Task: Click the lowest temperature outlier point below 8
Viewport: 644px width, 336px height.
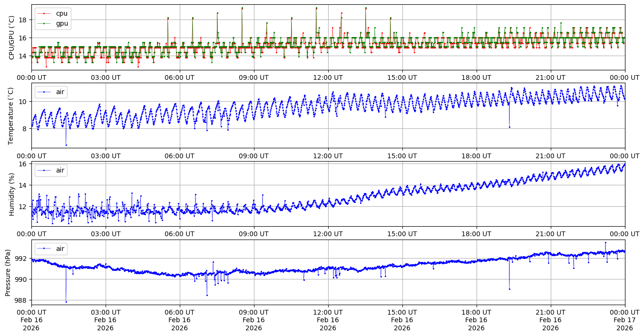Action: [66, 145]
